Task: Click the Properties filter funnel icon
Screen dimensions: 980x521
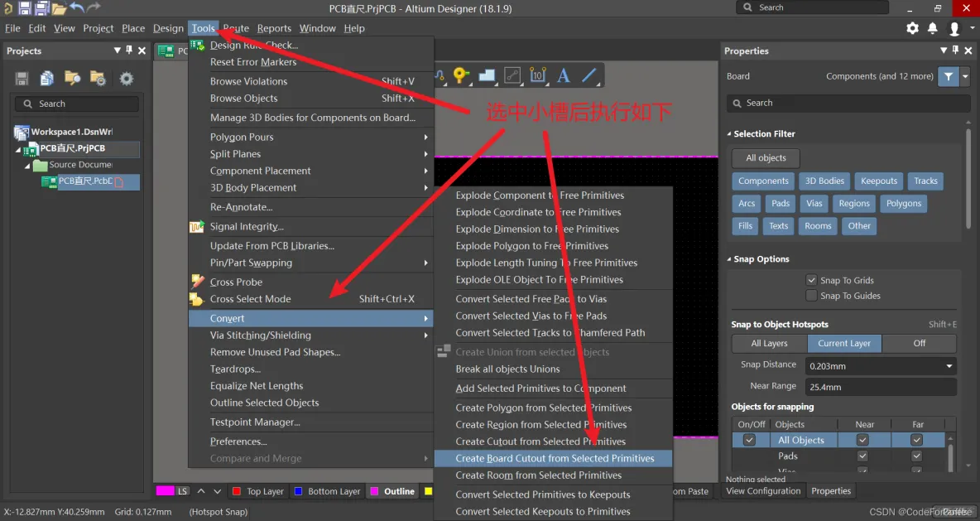Action: coord(948,76)
